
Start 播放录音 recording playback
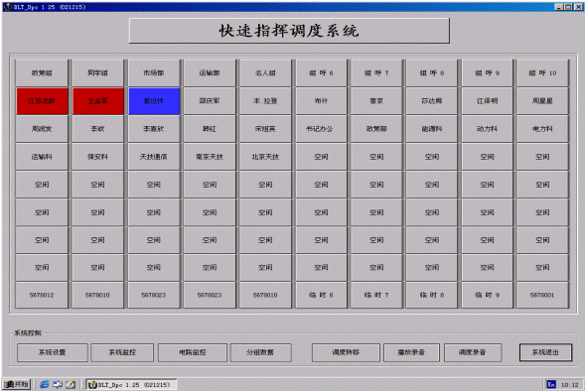coord(411,352)
